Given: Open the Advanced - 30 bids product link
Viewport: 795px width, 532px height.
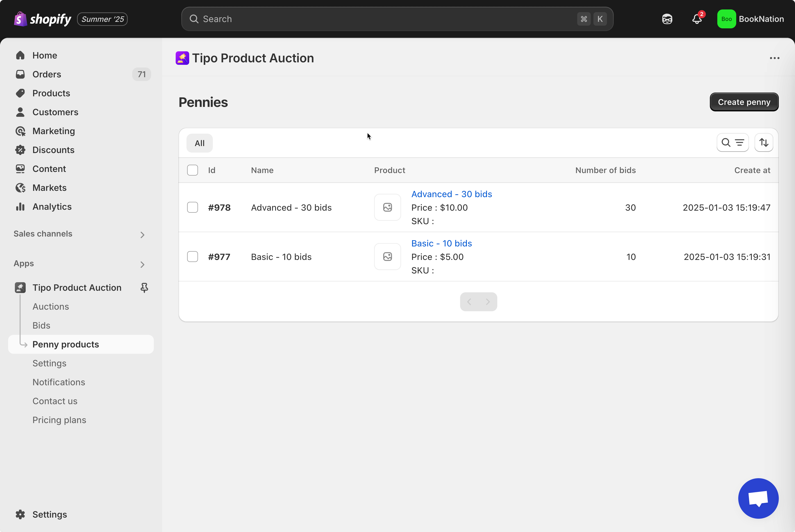Looking at the screenshot, I should point(452,194).
